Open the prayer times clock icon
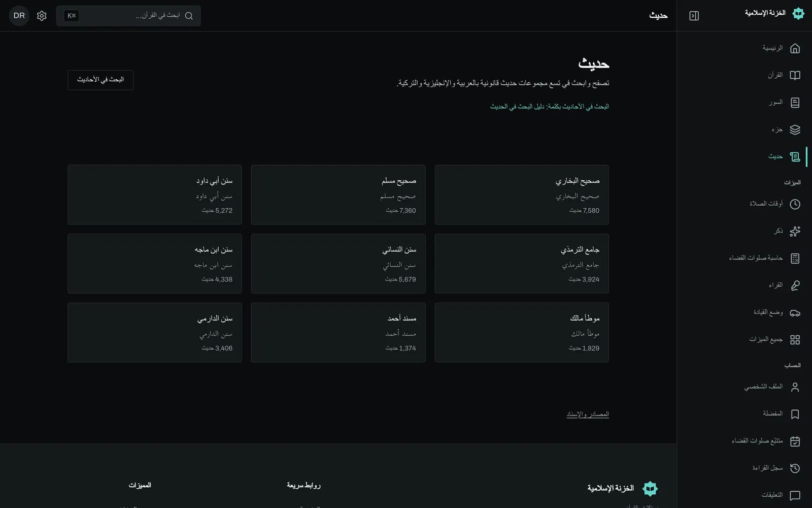Viewport: 812px width, 508px height. click(795, 204)
